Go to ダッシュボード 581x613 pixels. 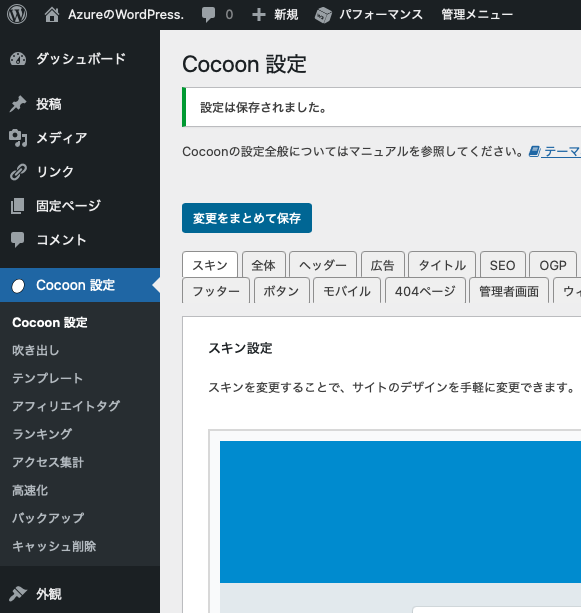[81, 59]
